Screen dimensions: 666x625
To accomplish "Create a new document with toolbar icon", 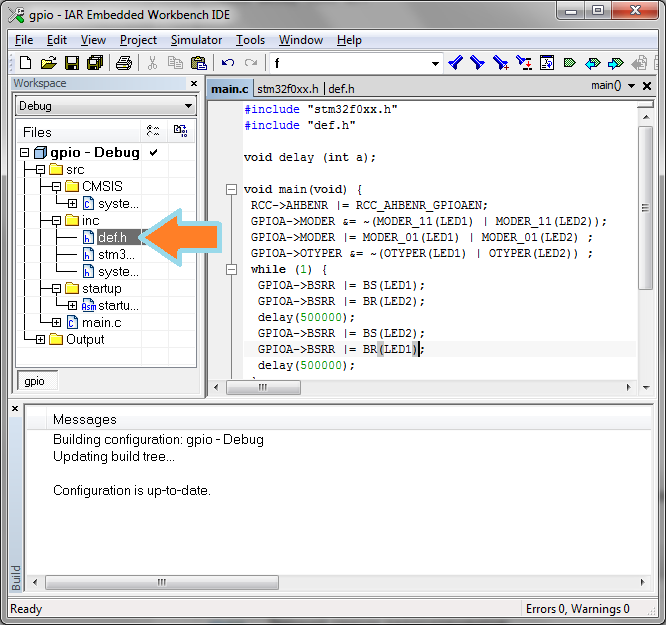I will 25,63.
